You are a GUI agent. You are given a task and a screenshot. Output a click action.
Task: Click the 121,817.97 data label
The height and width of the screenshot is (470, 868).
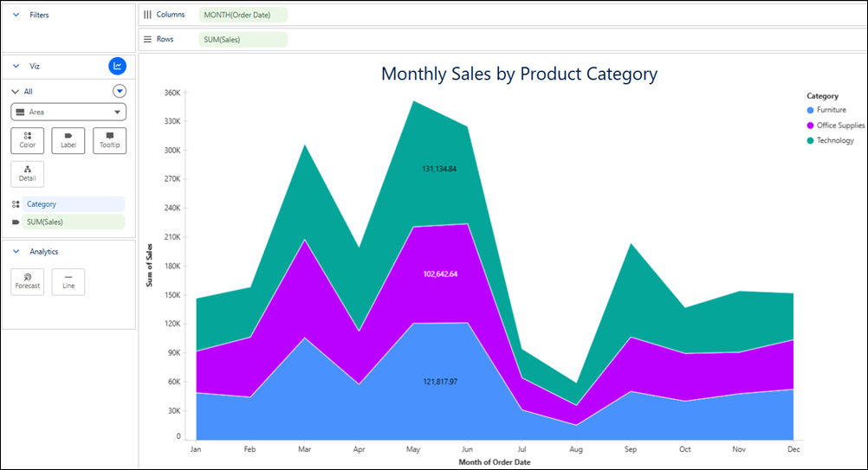click(440, 382)
